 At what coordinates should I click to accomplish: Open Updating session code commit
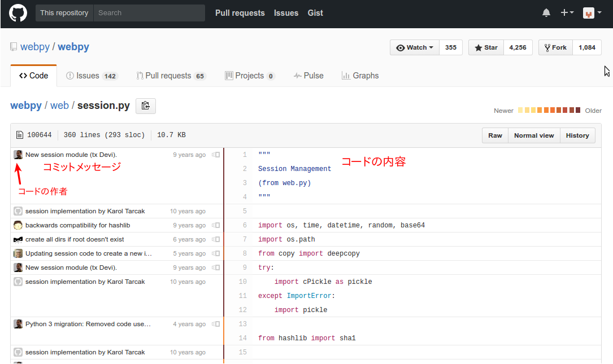click(89, 253)
